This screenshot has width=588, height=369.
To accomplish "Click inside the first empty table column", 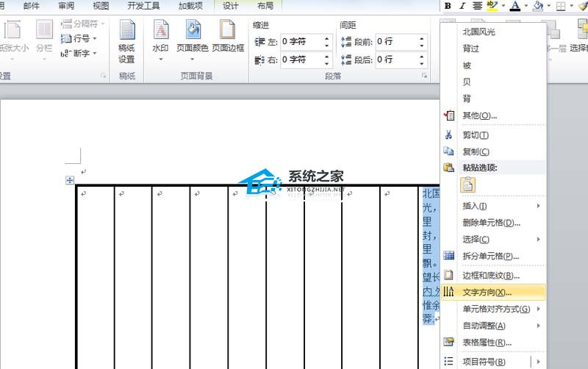I will (96, 278).
